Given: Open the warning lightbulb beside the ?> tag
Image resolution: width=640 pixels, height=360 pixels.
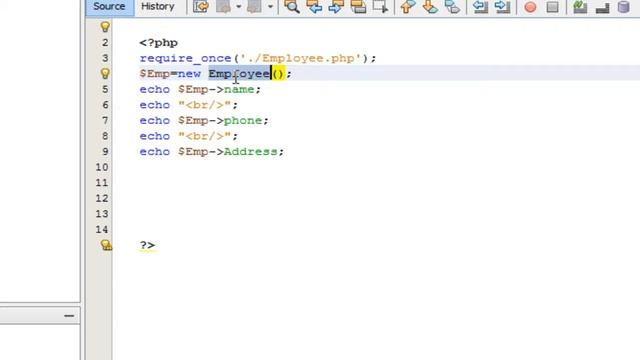Looking at the screenshot, I should click(106, 245).
